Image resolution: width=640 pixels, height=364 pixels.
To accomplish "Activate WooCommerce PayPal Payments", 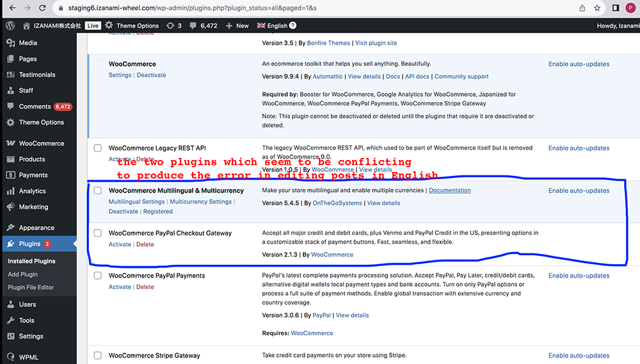I will 120,287.
